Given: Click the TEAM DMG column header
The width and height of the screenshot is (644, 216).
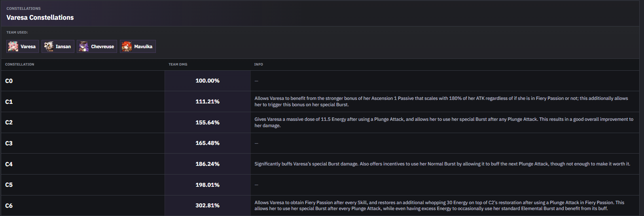Looking at the screenshot, I should 178,64.
